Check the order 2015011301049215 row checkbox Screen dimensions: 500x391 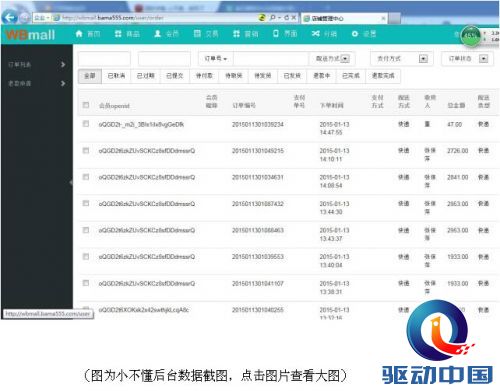tap(86, 151)
